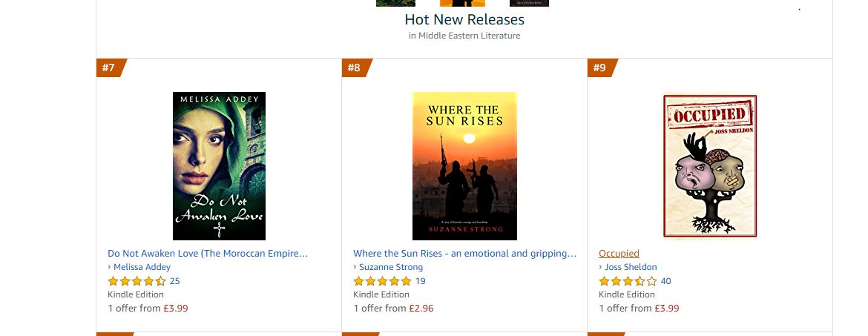Open Do Not Awaken Love book cover

click(x=219, y=166)
